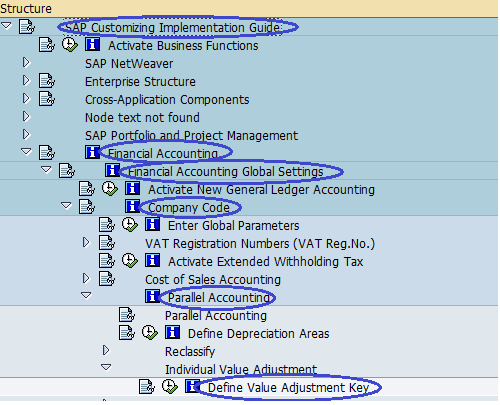Viewport: 500px width, 405px height.
Task: Click document icon beside Company Code
Action: [x=87, y=207]
